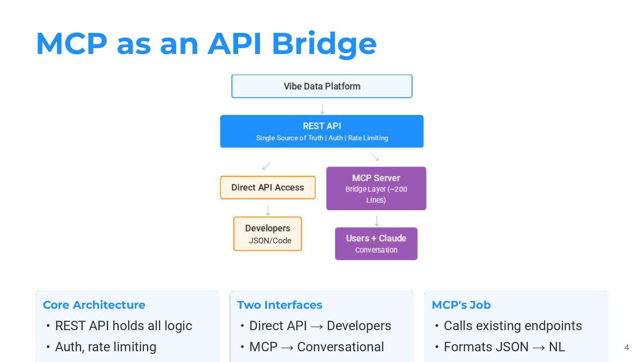Click the Two Interfaces heading
This screenshot has width=644, height=362.
coord(279,305)
